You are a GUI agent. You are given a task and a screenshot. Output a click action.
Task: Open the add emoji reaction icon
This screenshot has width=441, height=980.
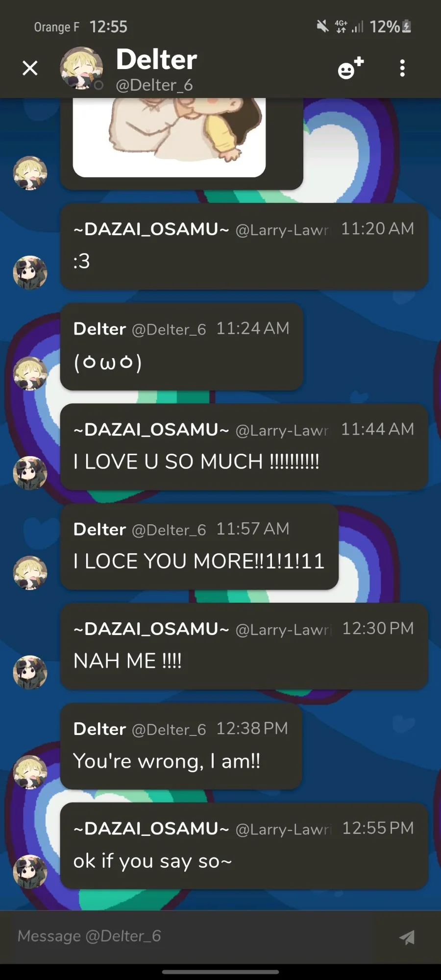click(351, 68)
